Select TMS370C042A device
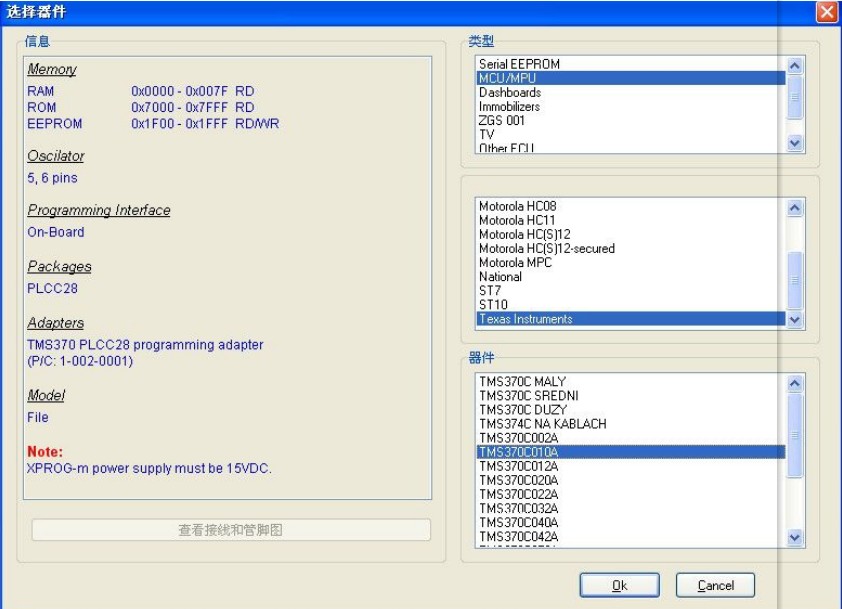 click(630, 536)
